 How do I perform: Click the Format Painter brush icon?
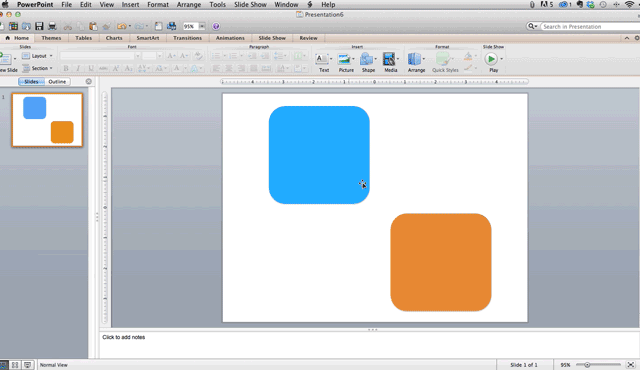point(107,27)
